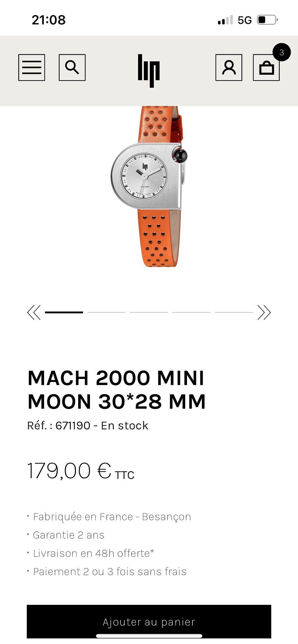The width and height of the screenshot is (298, 644).
Task: Tap the search magnifier icon
Action: tap(72, 67)
